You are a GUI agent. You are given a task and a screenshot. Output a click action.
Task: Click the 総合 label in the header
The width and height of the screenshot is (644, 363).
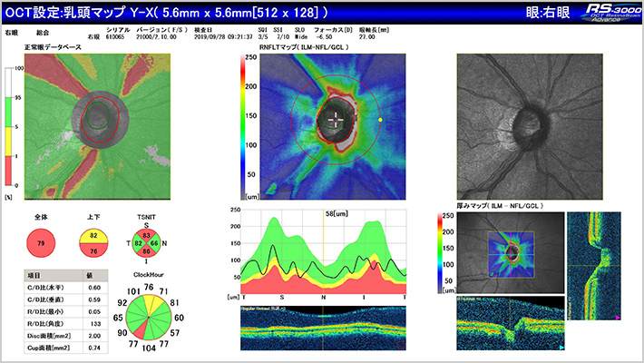point(43,33)
